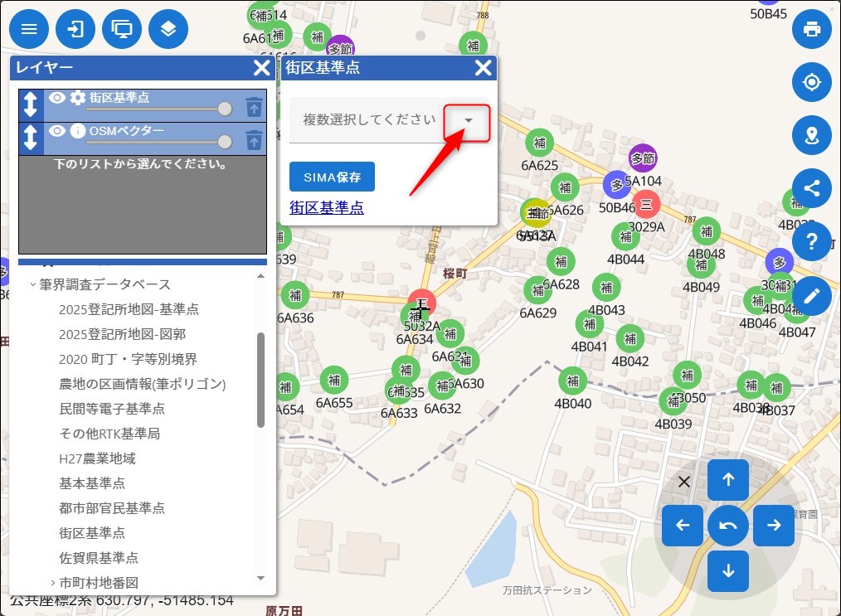Open the help question mark button
This screenshot has height=616, width=841.
811,241
